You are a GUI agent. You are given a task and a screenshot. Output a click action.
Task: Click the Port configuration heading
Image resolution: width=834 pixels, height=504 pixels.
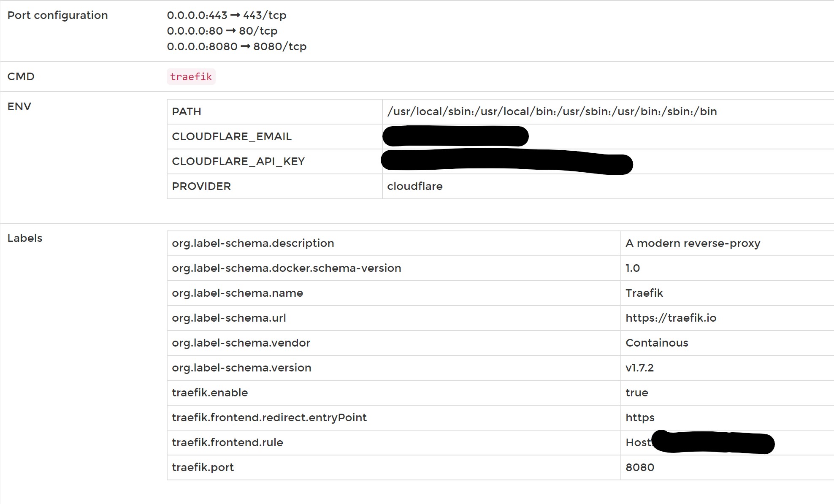click(57, 15)
